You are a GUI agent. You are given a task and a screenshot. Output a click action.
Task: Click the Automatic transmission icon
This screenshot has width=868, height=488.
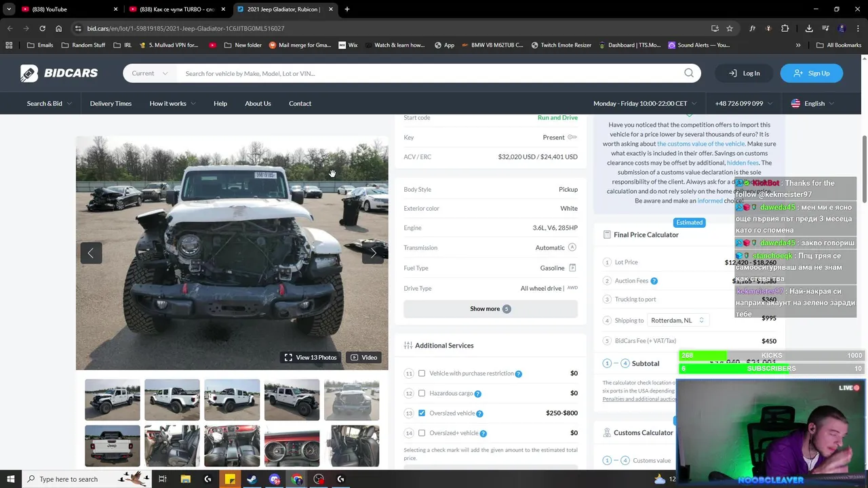[x=572, y=247]
